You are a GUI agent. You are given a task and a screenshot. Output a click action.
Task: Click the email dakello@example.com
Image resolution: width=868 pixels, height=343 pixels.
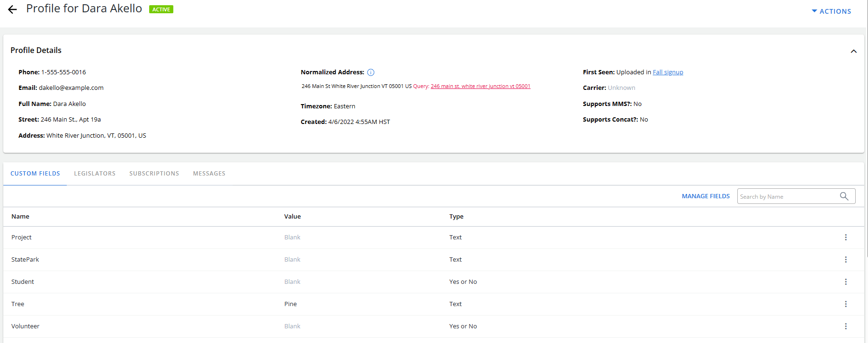[x=71, y=88]
